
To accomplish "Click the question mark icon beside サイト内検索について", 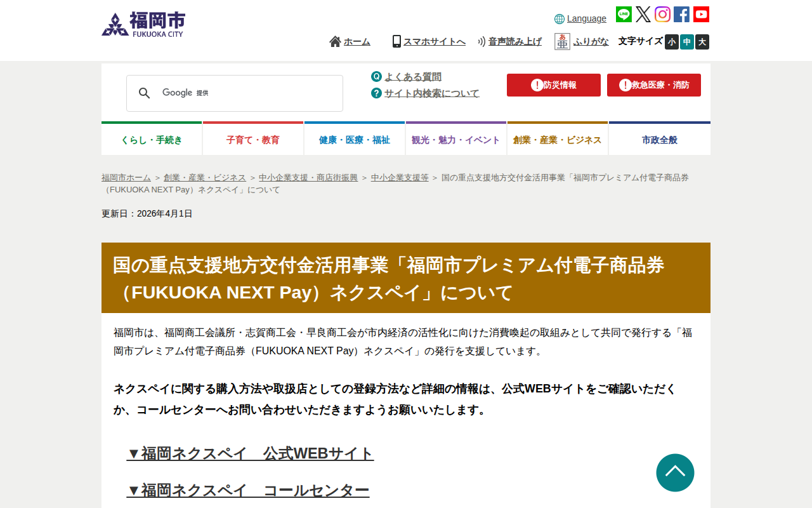I will (376, 93).
